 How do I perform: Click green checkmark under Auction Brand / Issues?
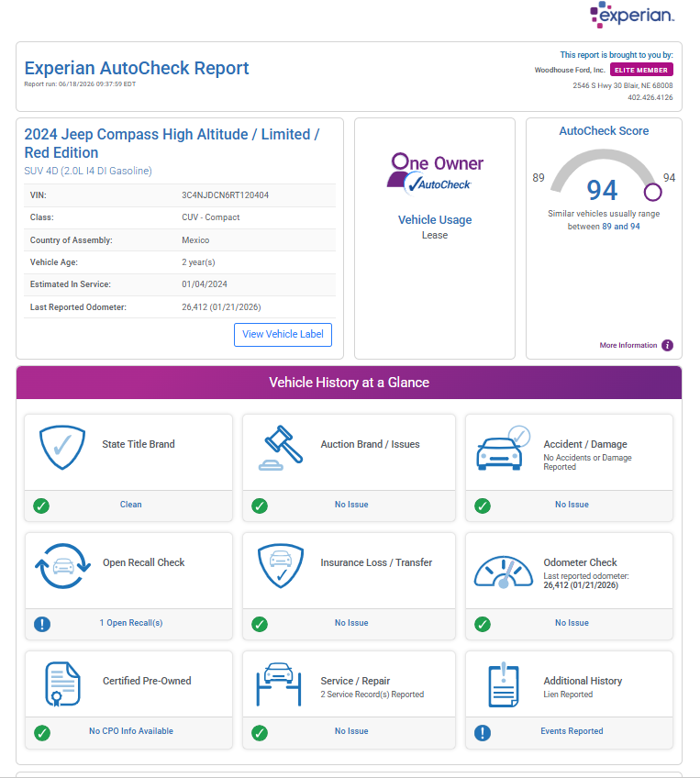pos(260,506)
